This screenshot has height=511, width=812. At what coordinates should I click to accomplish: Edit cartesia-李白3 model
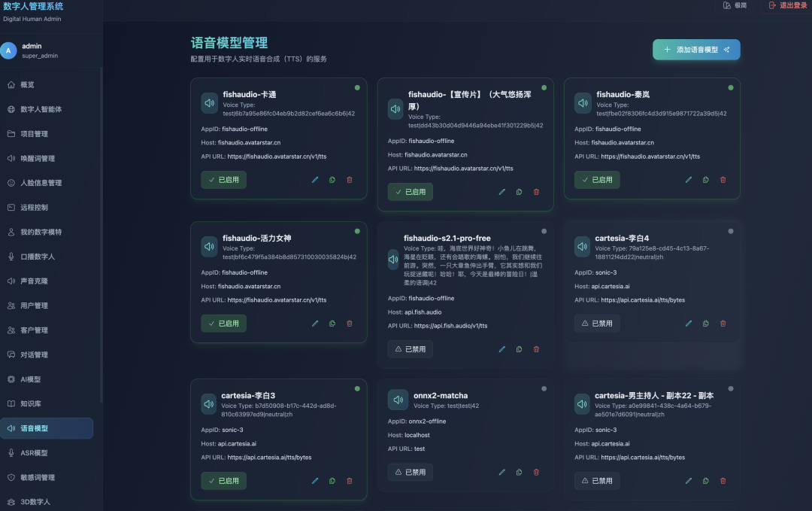coord(315,481)
